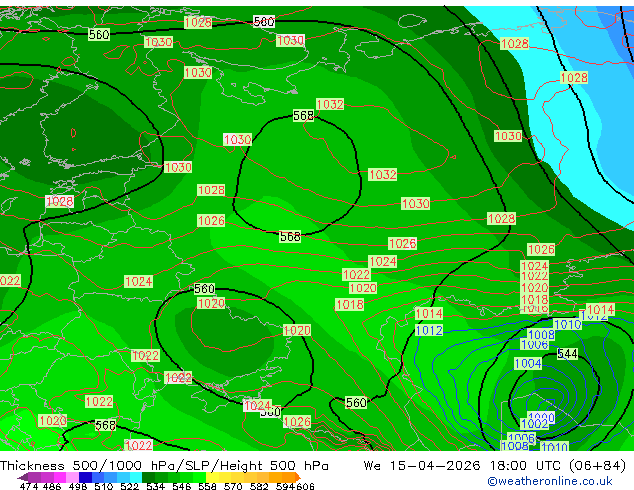Open the weatheronline.co.uk copyright link
Viewport: 634px width, 490px height.
[x=550, y=481]
